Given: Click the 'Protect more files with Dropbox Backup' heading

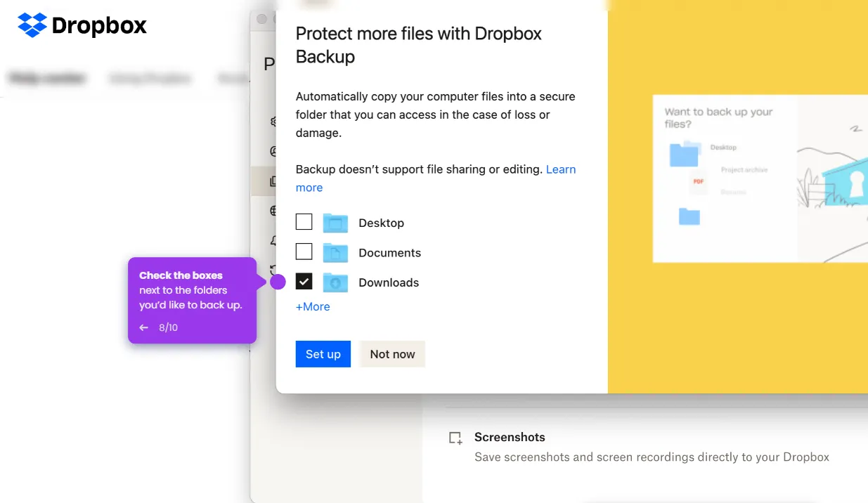Looking at the screenshot, I should point(419,45).
